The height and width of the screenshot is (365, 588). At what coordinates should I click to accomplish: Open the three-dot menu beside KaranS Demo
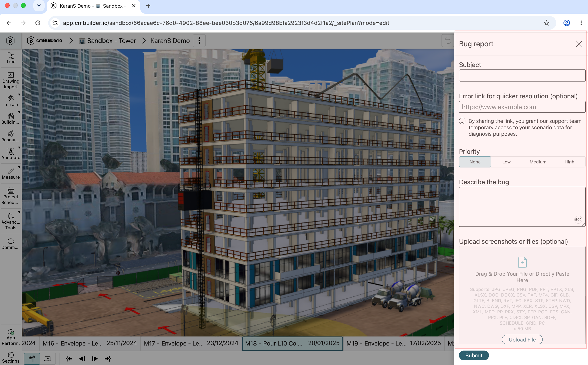click(199, 41)
